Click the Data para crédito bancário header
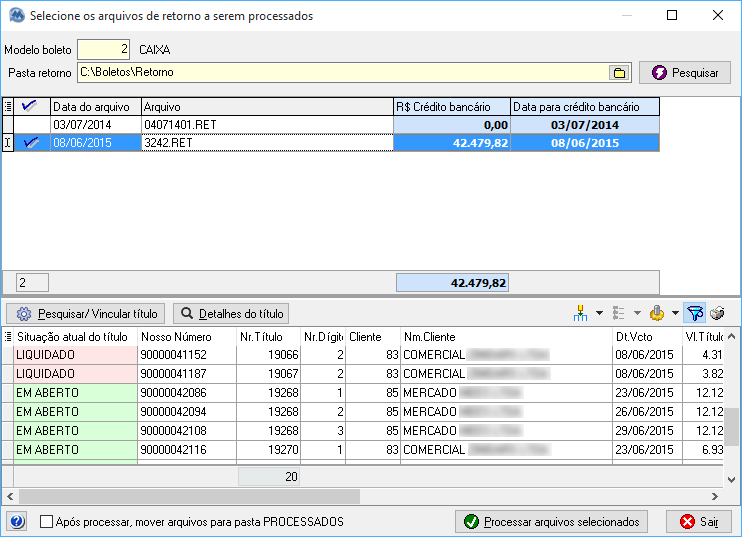The height and width of the screenshot is (537, 742). (x=585, y=106)
